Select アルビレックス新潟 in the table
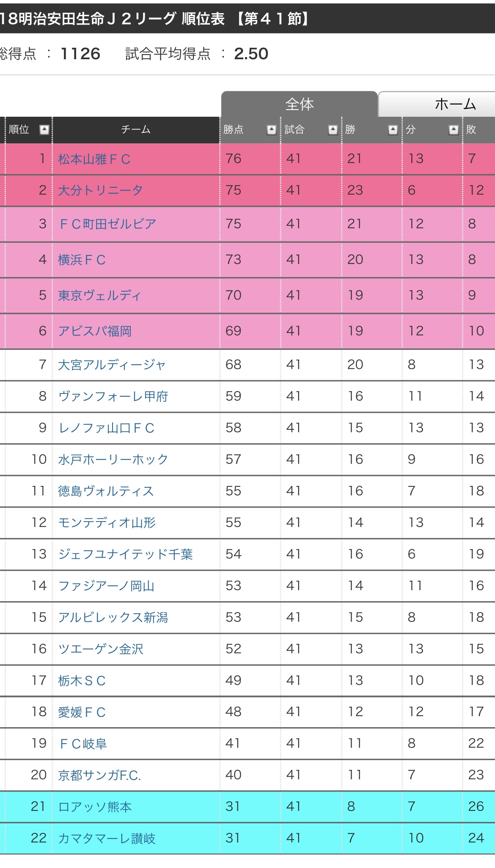The height and width of the screenshot is (868, 495). tap(113, 618)
